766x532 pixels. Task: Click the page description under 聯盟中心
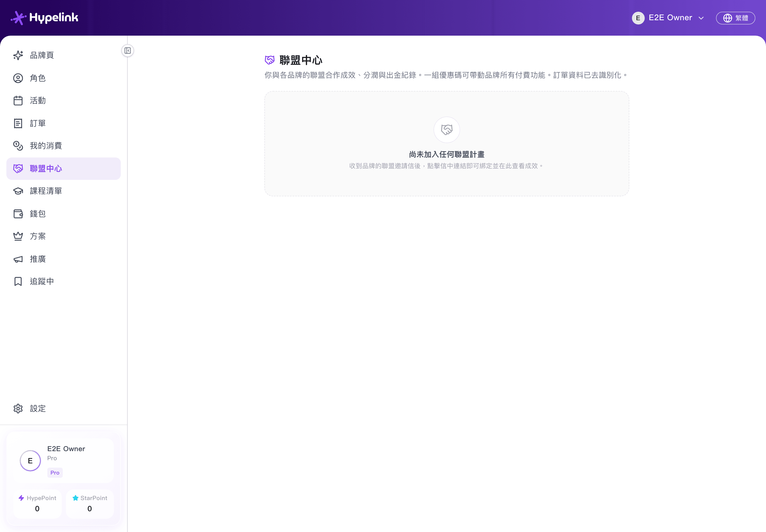pyautogui.click(x=446, y=75)
